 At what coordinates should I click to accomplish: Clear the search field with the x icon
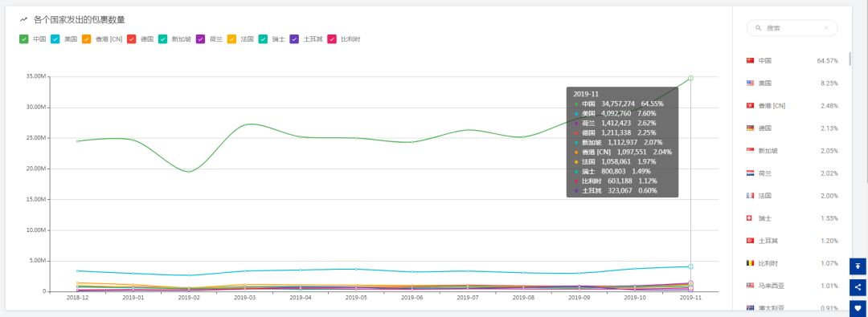[x=826, y=27]
